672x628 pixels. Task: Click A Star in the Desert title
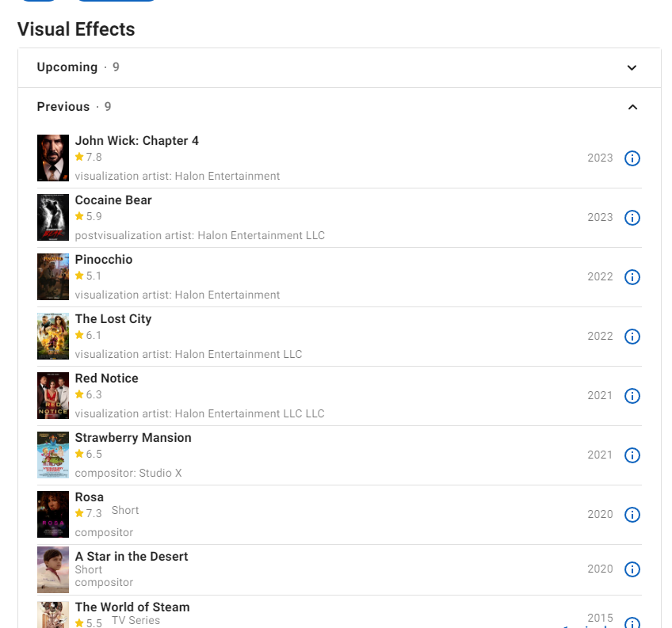click(132, 557)
